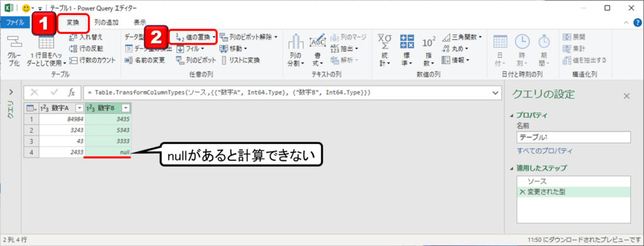The image size is (644, 246).
Task: Click the 名前 field containing テーブル1
Action: [x=574, y=138]
